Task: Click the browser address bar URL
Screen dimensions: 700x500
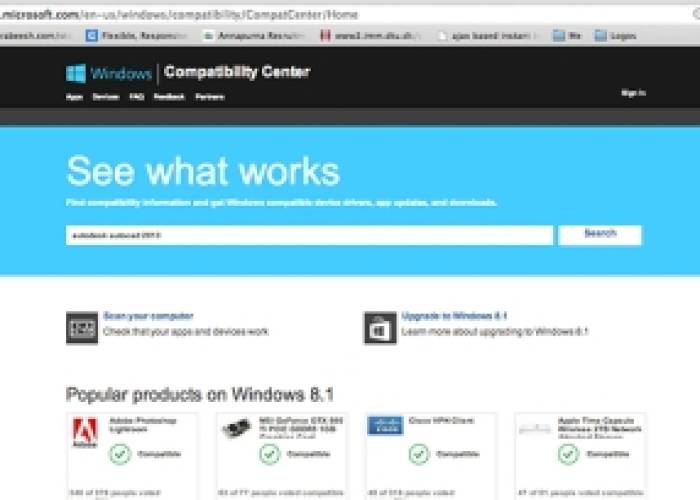Action: (179, 15)
